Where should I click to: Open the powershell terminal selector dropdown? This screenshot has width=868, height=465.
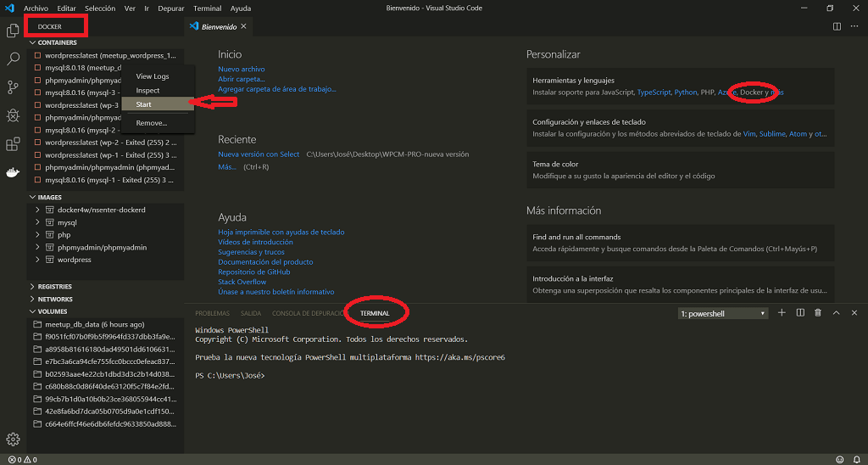point(722,313)
